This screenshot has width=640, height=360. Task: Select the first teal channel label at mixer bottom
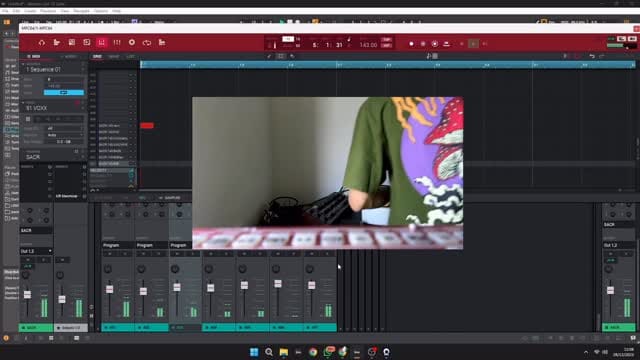[x=118, y=327]
